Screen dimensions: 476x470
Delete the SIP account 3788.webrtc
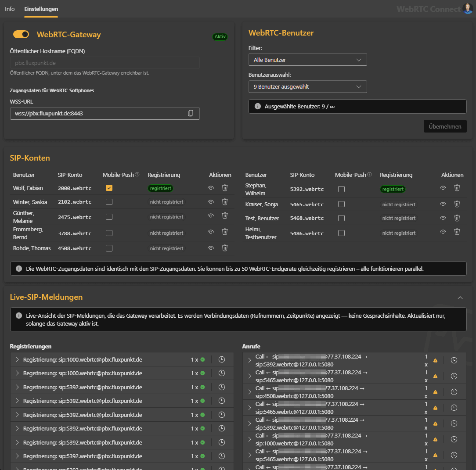225,232
